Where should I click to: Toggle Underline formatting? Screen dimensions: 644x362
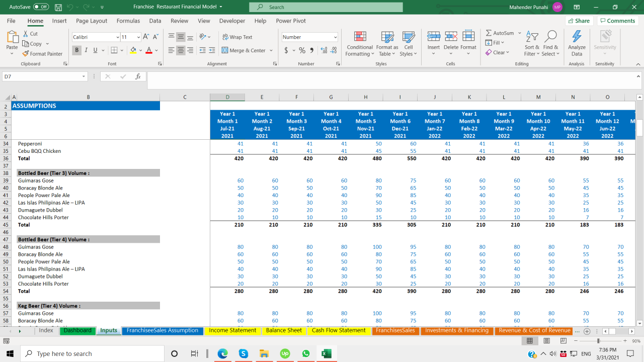click(95, 50)
